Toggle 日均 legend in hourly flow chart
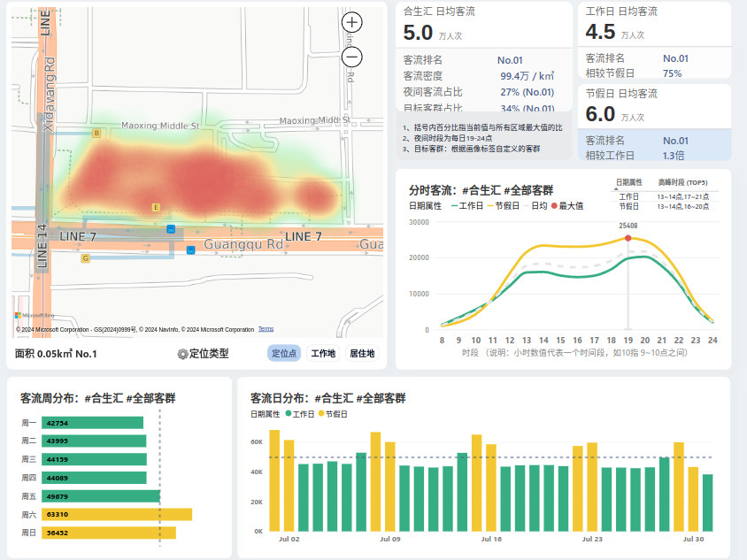The image size is (747, 560). pos(535,206)
